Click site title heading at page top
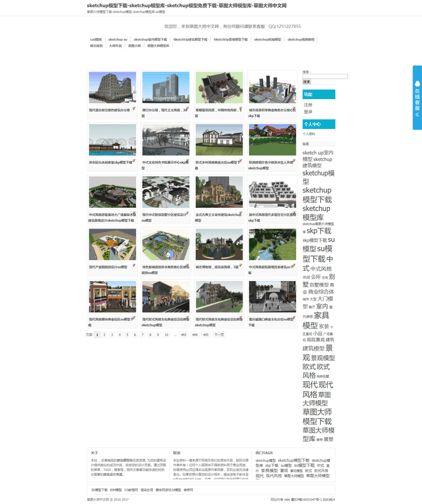This screenshot has height=504, width=422. pos(187,6)
